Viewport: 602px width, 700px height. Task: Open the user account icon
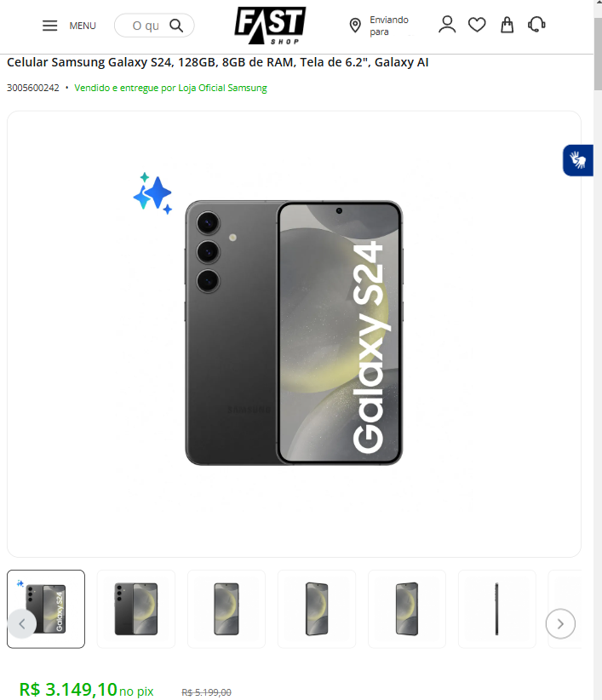pyautogui.click(x=447, y=25)
